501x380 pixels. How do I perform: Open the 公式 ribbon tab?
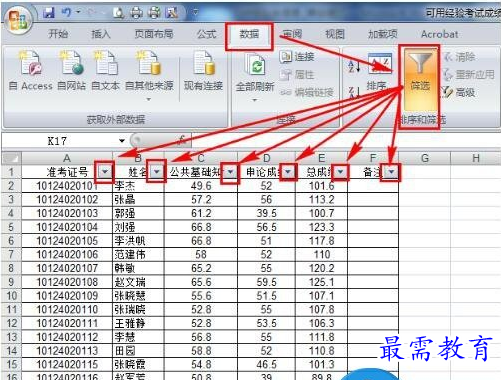(206, 34)
